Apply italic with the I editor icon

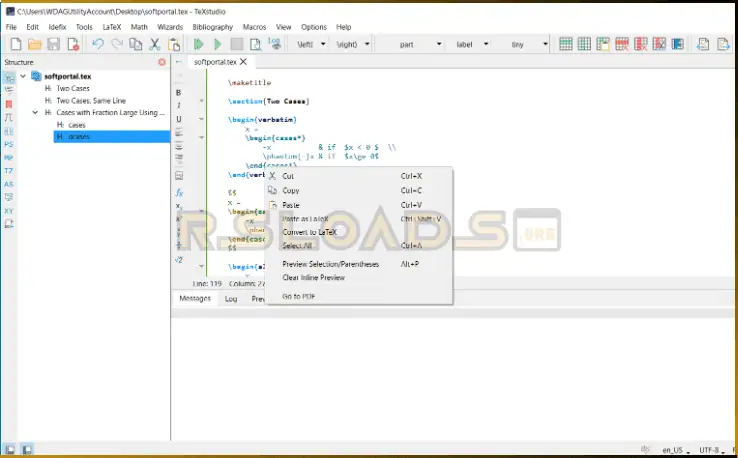point(178,105)
